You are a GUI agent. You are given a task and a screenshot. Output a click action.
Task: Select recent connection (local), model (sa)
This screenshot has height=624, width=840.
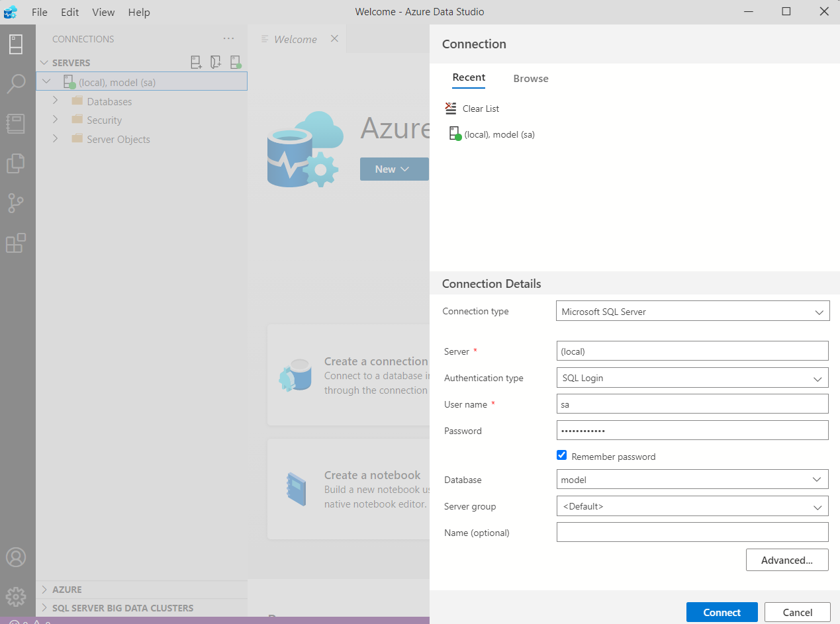tap(492, 134)
